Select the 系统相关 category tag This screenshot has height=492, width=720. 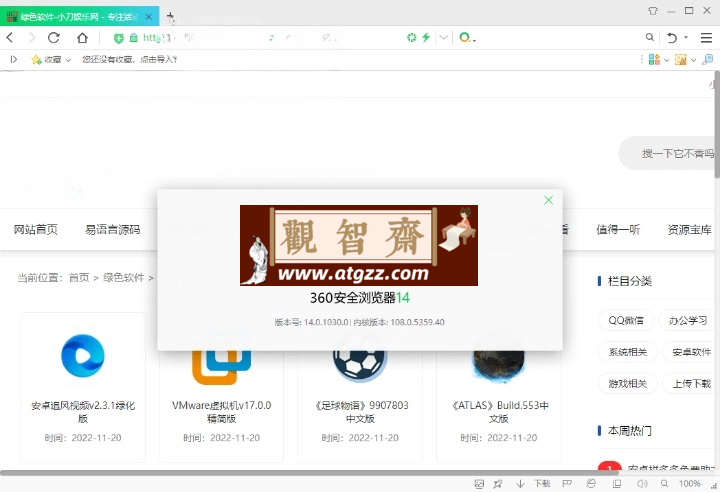628,352
